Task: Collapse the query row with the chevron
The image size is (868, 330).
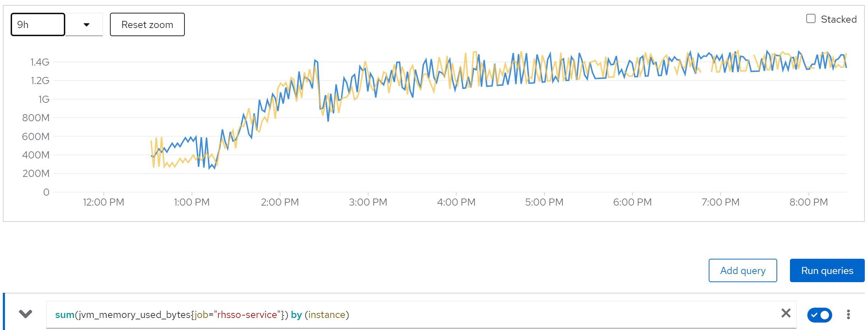Action: pos(26,314)
